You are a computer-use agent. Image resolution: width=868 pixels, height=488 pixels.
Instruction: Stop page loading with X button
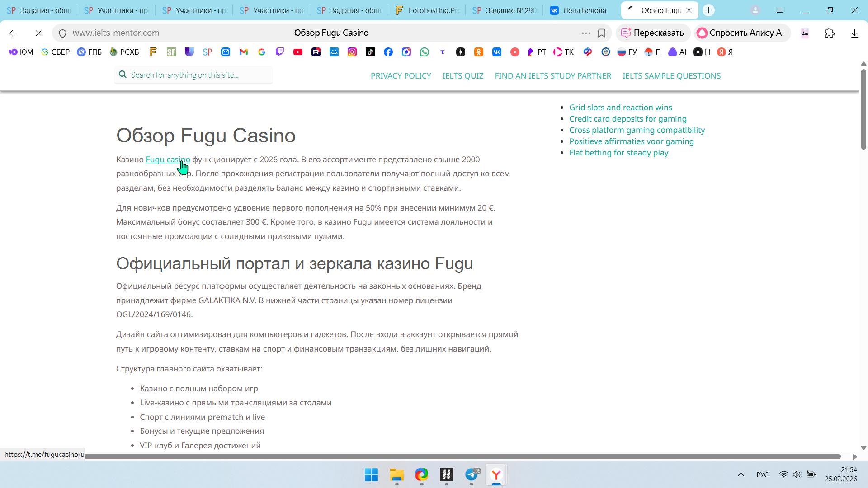click(38, 33)
